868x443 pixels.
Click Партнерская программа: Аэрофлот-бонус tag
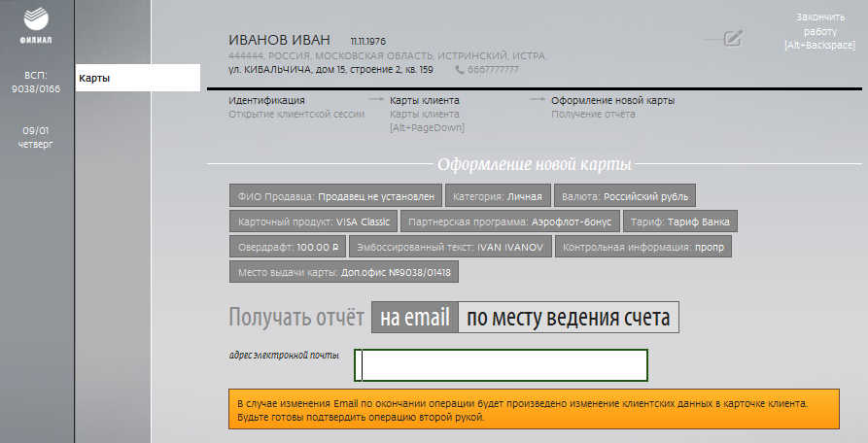pos(510,221)
